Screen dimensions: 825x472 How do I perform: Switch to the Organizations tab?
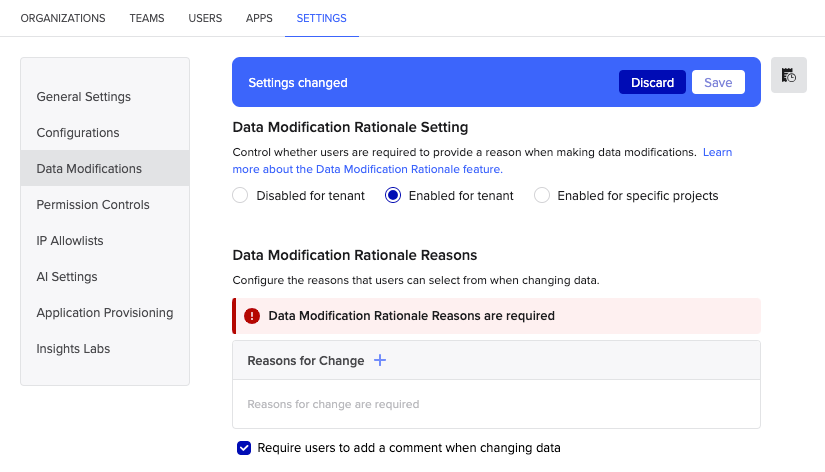point(63,18)
